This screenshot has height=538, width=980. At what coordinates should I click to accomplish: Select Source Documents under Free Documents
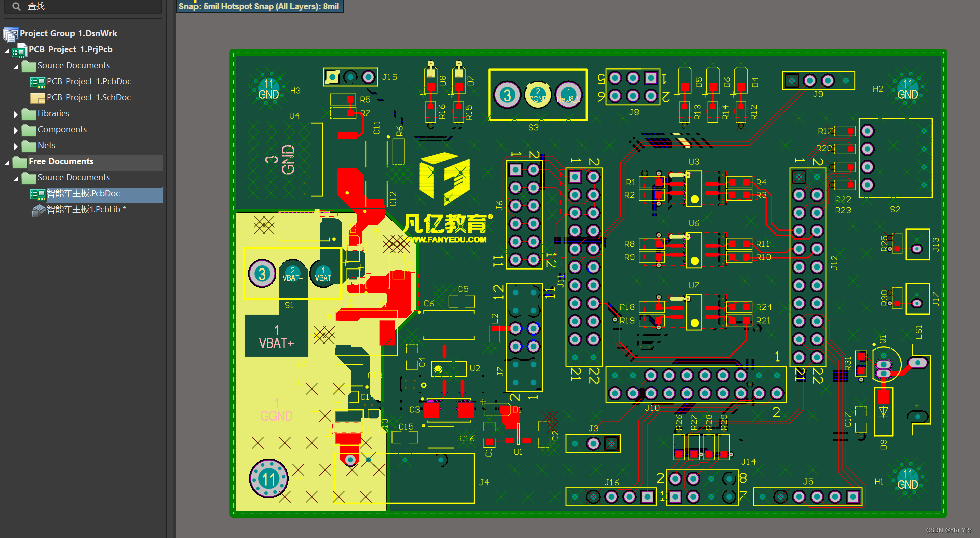(x=74, y=177)
